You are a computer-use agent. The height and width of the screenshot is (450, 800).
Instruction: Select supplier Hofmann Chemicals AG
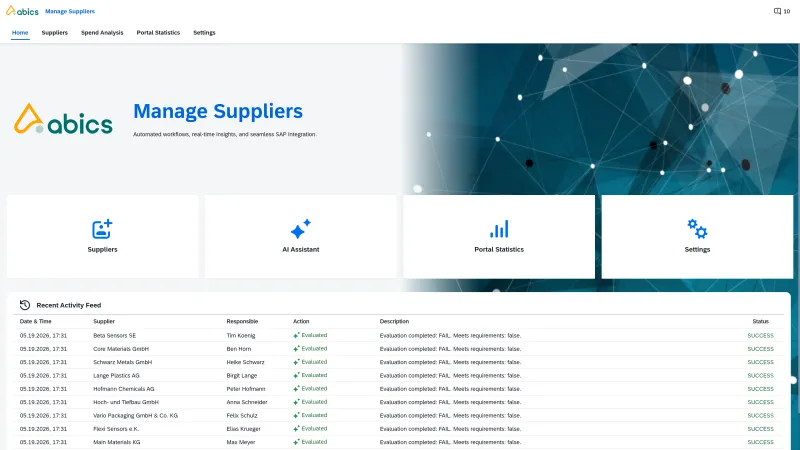coord(123,389)
